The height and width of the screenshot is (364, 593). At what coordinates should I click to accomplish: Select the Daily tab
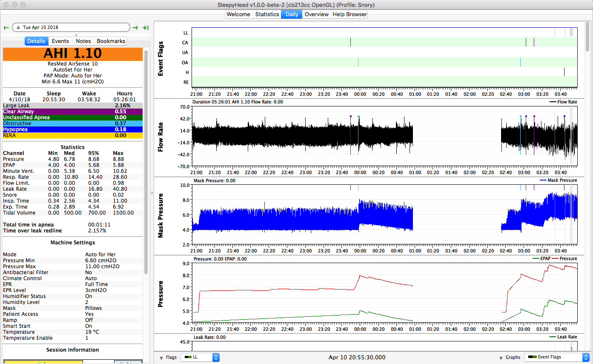coord(292,14)
